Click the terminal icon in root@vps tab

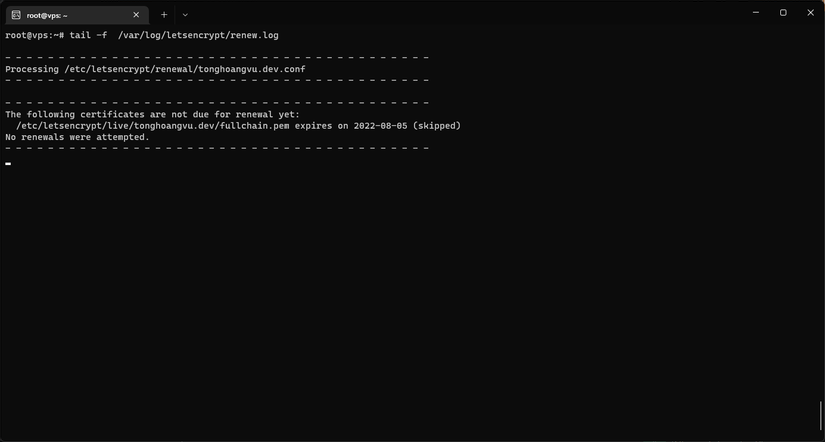[16, 15]
